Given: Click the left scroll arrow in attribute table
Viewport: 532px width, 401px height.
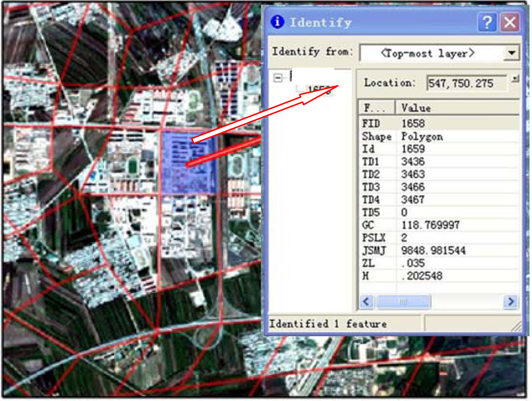Looking at the screenshot, I should (x=366, y=301).
